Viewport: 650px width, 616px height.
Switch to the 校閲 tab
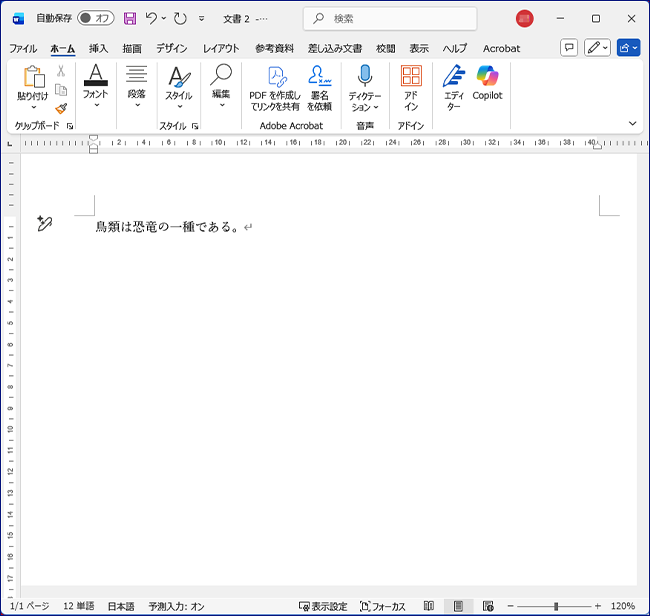tap(385, 48)
